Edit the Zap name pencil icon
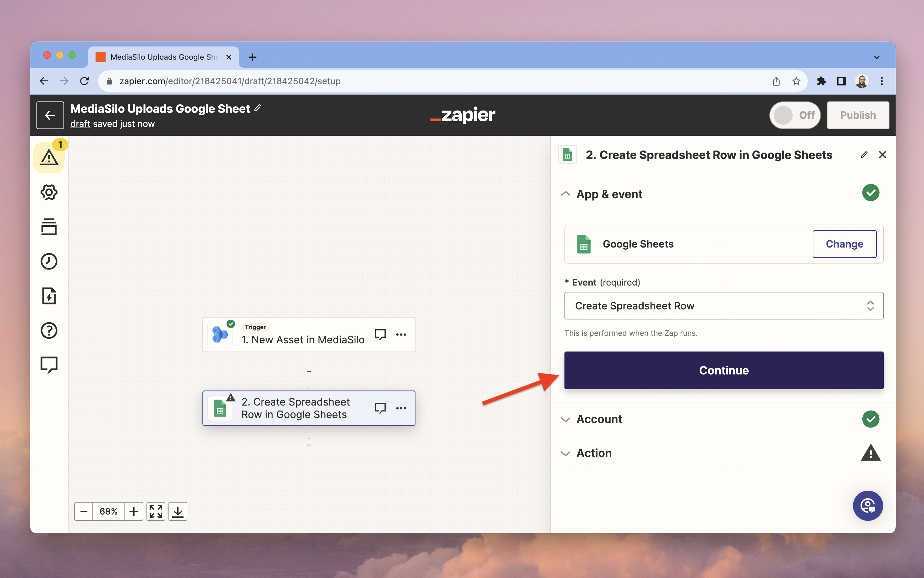Screen dimensions: 924x578 258,108
